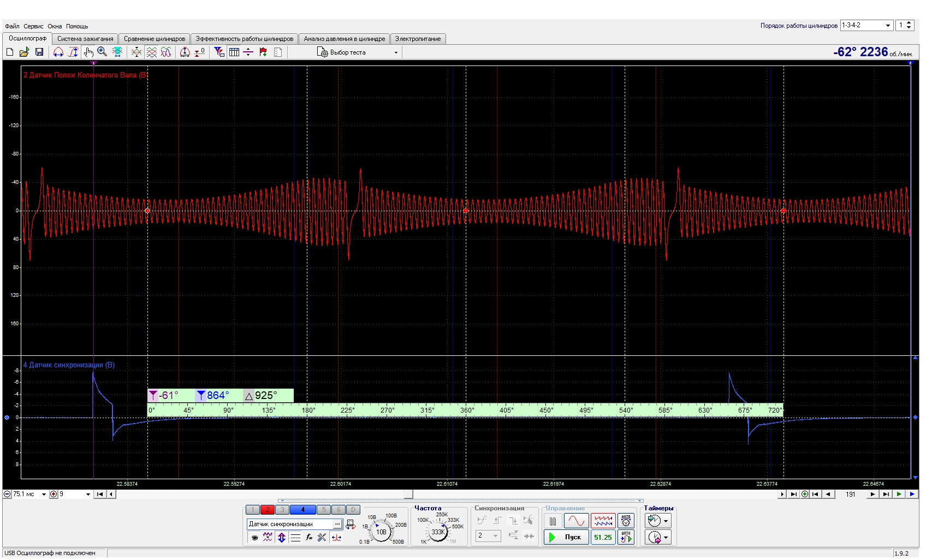Select the sine wave mode button
926x560 pixels.
pos(576,521)
